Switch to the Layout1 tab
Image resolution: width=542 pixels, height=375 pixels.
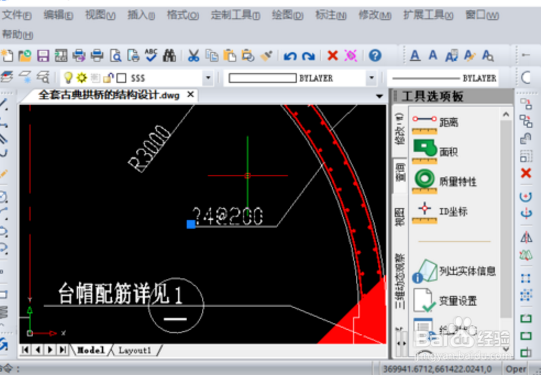[135, 350]
